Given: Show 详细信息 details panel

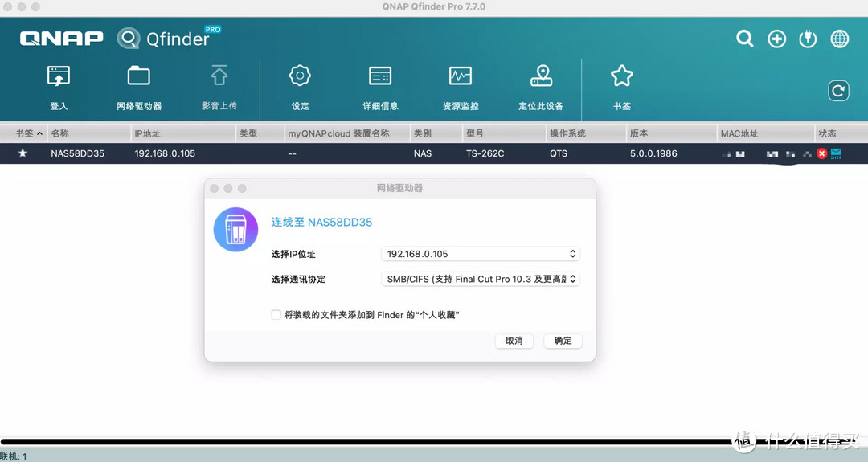Looking at the screenshot, I should [380, 76].
